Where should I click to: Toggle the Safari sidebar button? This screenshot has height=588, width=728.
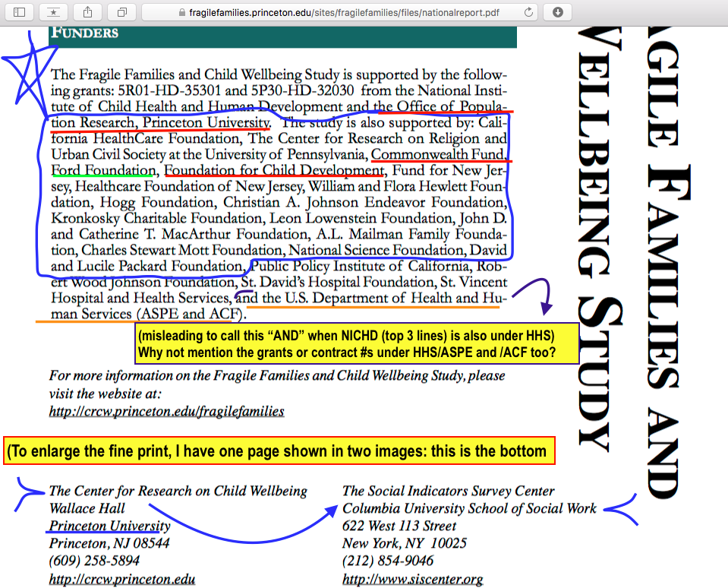coord(20,12)
